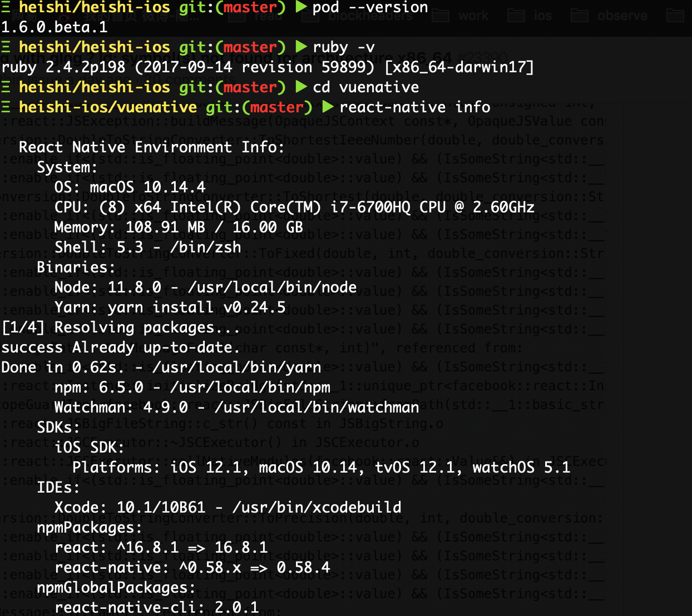Click the 'npmGlobalPackages:' section label
Viewport: 692px width, 616px height.
pos(116,588)
